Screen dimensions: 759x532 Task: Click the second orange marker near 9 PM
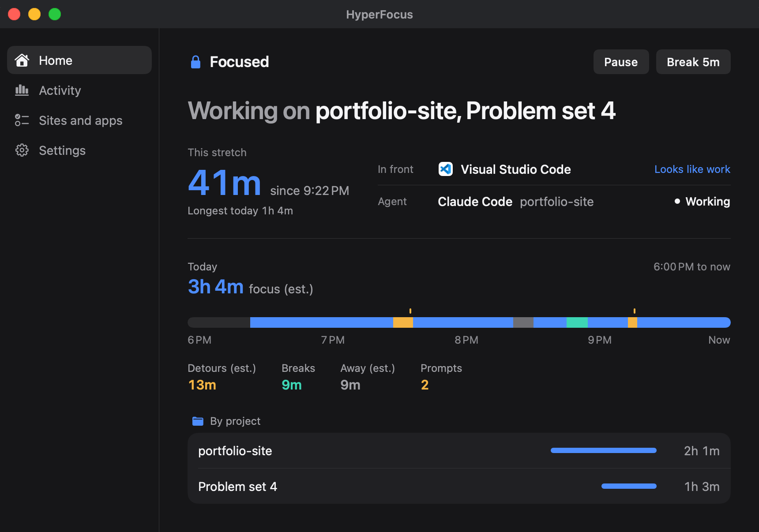click(x=635, y=311)
